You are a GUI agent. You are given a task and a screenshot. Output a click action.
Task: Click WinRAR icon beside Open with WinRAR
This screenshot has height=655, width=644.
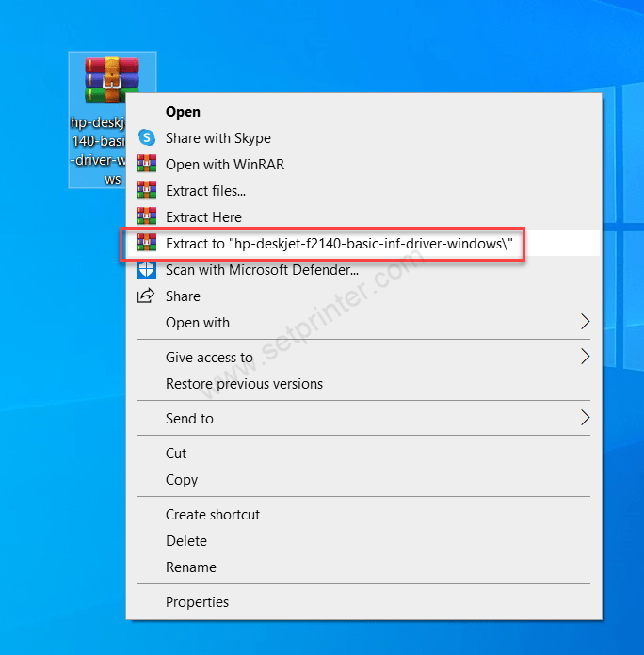147,164
